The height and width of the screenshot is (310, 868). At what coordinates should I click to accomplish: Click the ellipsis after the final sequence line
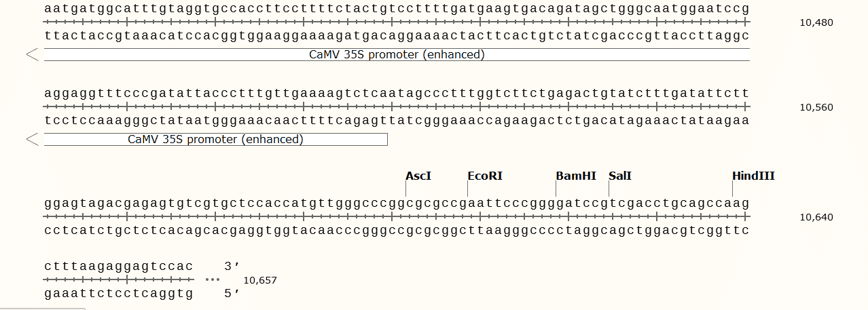pos(213,279)
